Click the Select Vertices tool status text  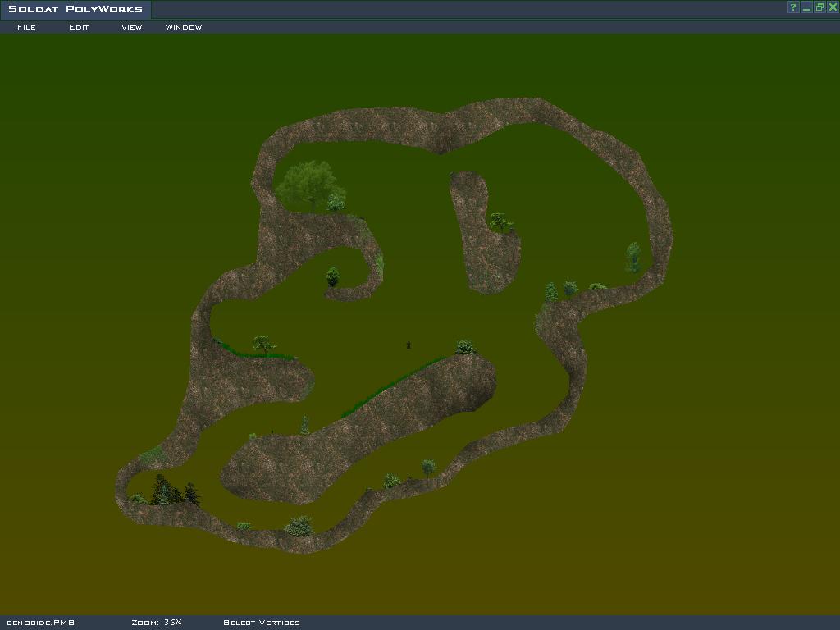point(262,623)
